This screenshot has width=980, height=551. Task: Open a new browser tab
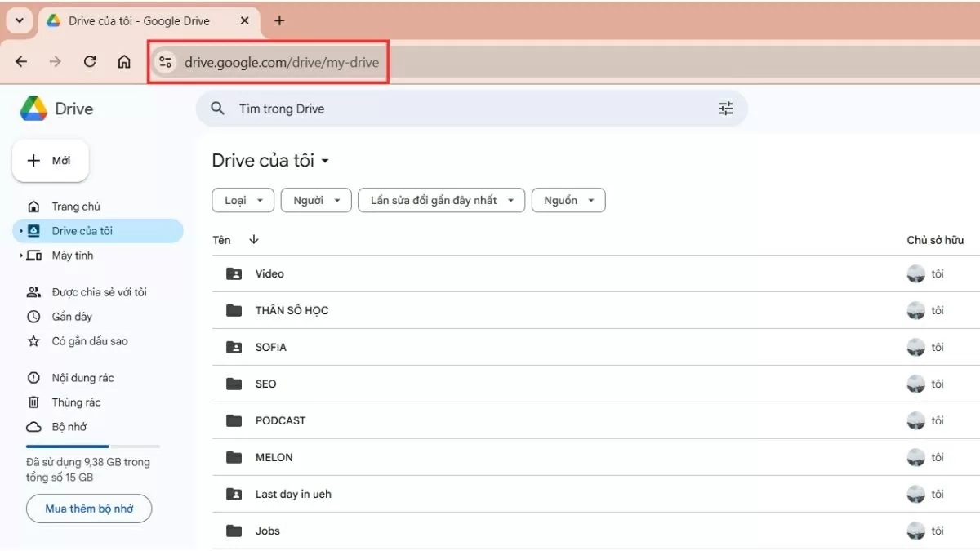click(279, 20)
